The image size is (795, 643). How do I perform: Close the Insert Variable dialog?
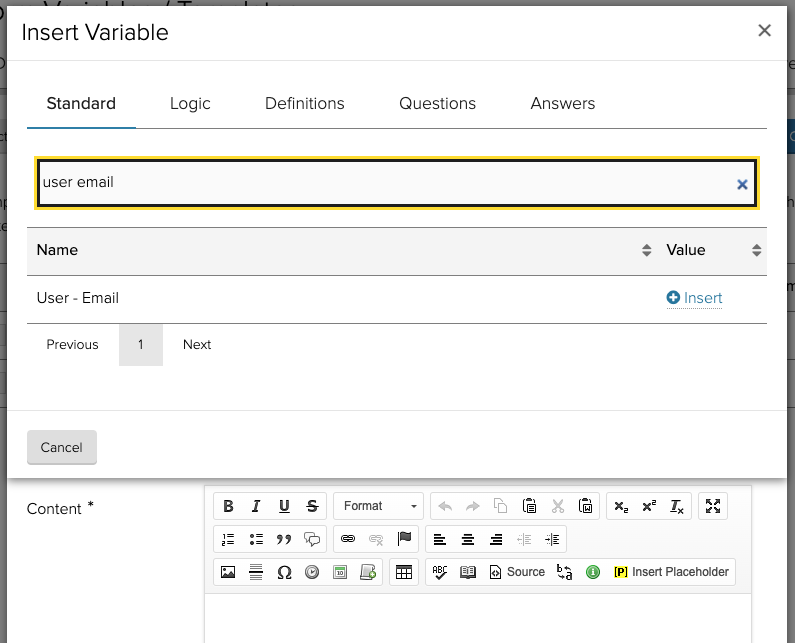(x=765, y=30)
